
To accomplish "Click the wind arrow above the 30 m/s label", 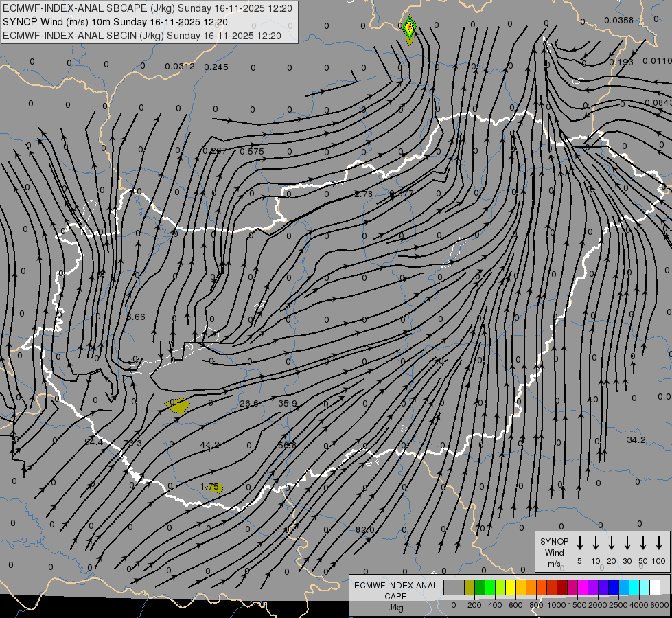I will tap(627, 543).
